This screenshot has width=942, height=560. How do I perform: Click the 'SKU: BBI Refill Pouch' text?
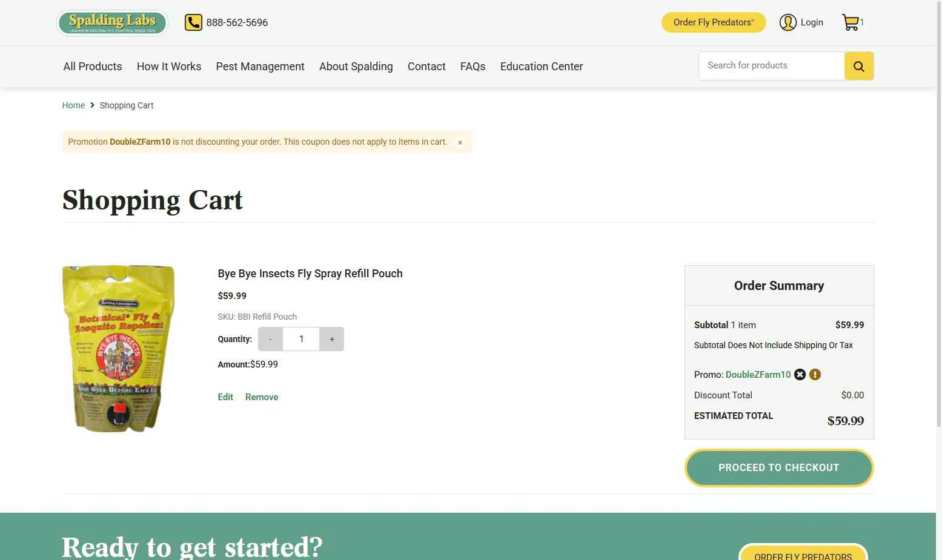click(x=257, y=317)
